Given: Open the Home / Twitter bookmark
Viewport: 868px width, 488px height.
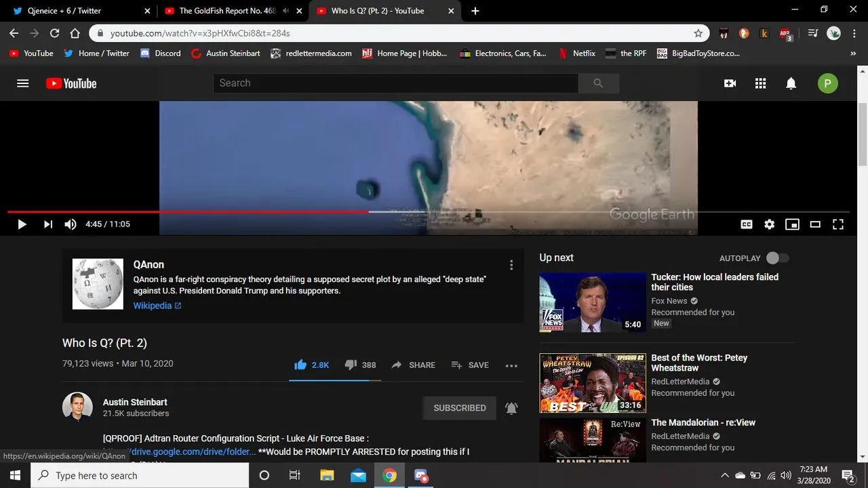Looking at the screenshot, I should [96, 54].
